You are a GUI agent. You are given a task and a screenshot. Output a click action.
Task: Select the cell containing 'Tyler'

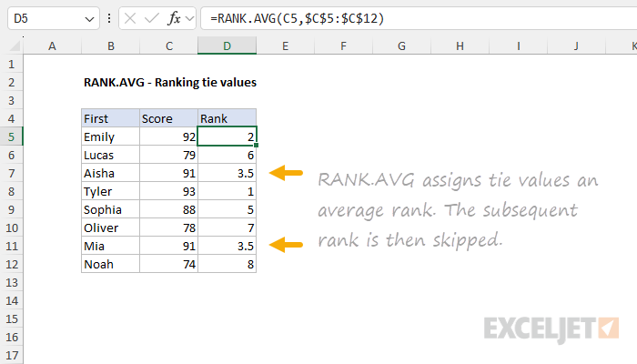point(110,191)
